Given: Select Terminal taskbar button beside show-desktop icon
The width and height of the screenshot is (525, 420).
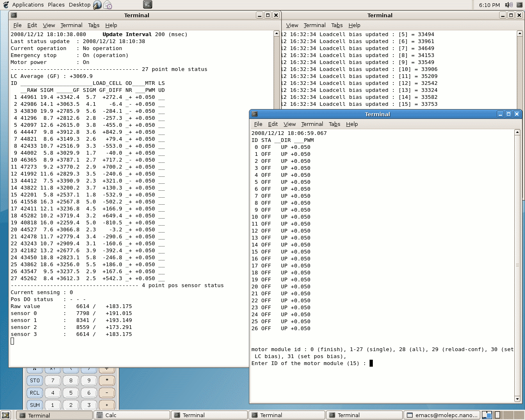Looking at the screenshot, I should click(x=55, y=415).
